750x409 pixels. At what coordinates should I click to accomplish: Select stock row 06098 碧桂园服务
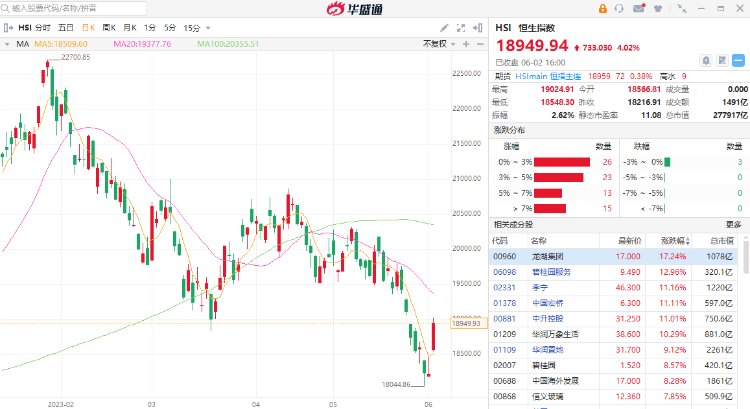point(613,272)
